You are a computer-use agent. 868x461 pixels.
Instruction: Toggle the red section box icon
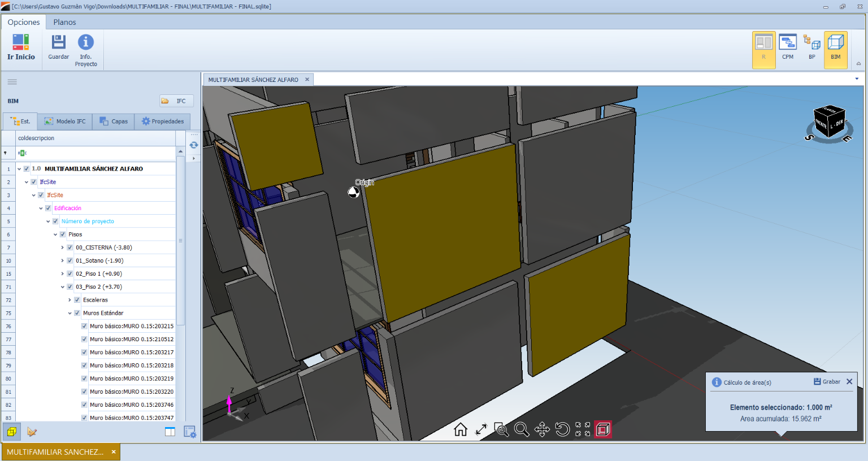click(603, 430)
